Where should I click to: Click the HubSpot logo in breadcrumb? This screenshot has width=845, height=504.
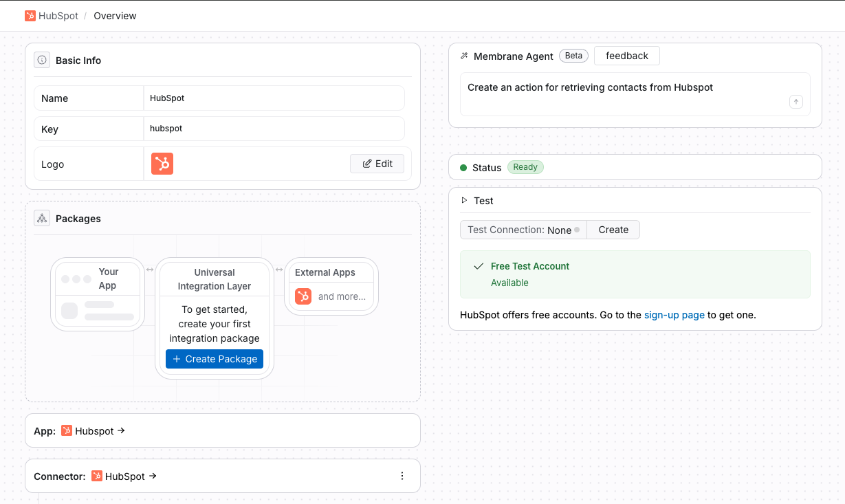[30, 16]
